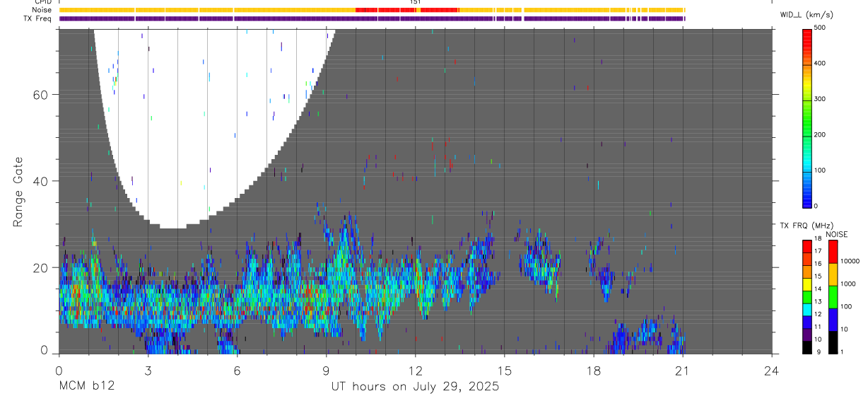
Task: Click the 21 hour tick on time axis
Action: (683, 370)
